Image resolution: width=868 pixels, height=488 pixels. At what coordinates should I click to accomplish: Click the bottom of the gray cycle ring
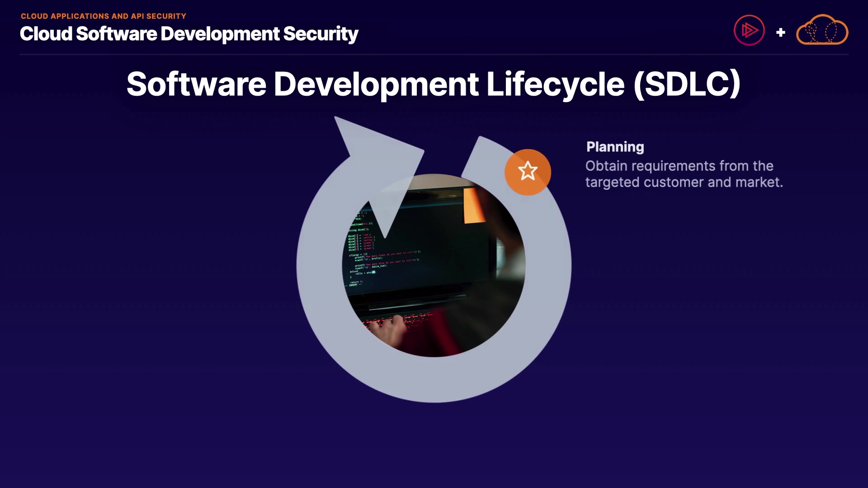click(434, 380)
